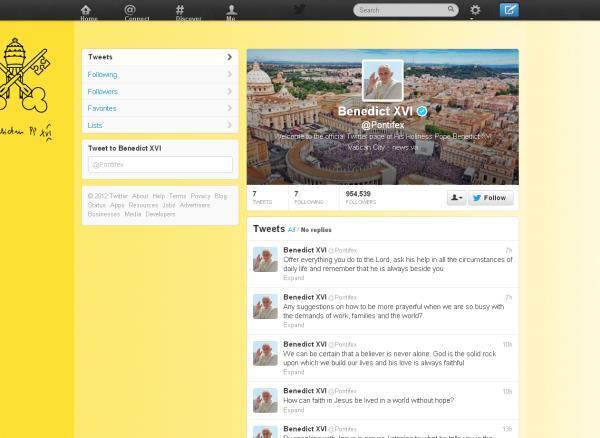
Task: Click the chevron on the Tweets row
Action: pos(230,57)
